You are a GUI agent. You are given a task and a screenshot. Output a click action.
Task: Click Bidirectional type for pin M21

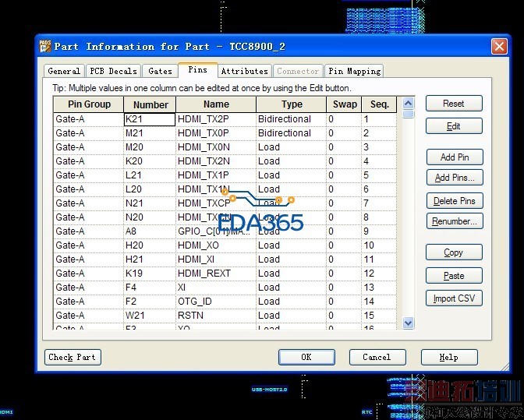tap(291, 133)
